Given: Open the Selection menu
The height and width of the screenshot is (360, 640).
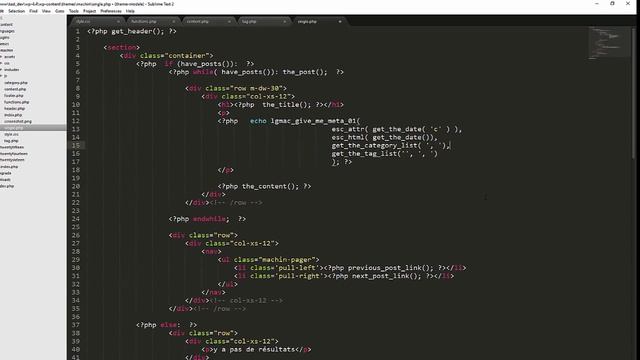Looking at the screenshot, I should tap(16, 11).
